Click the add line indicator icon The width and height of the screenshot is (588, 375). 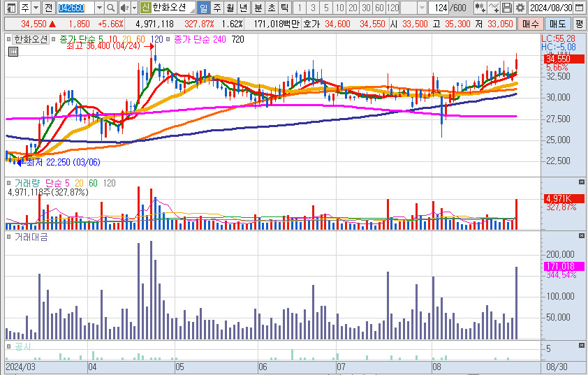494,8
